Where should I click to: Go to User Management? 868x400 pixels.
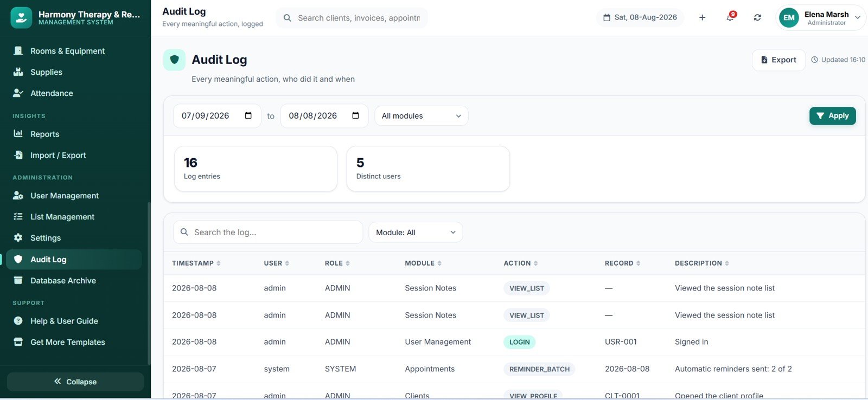[x=74, y=196]
